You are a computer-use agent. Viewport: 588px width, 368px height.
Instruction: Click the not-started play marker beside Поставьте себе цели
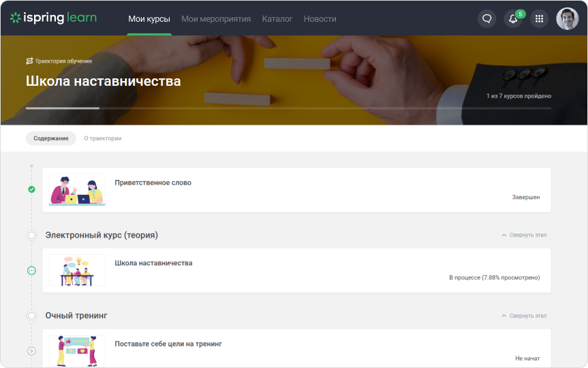click(31, 351)
